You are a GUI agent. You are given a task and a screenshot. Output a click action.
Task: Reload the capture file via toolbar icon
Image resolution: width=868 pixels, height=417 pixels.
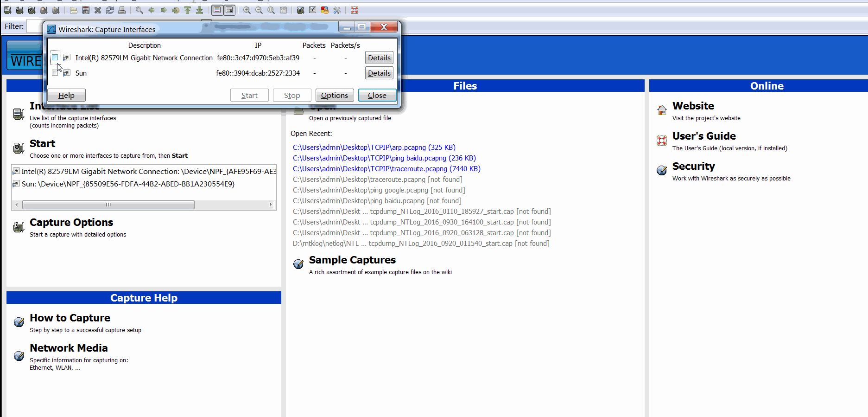110,10
